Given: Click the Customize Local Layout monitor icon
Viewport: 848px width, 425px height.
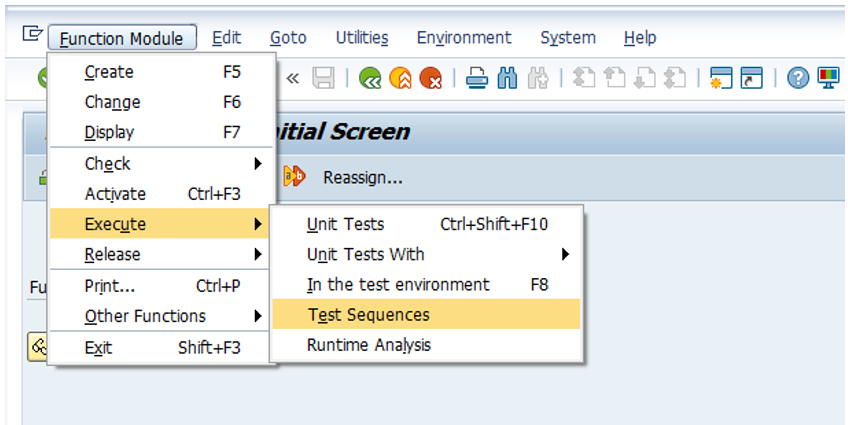Looking at the screenshot, I should tap(828, 78).
